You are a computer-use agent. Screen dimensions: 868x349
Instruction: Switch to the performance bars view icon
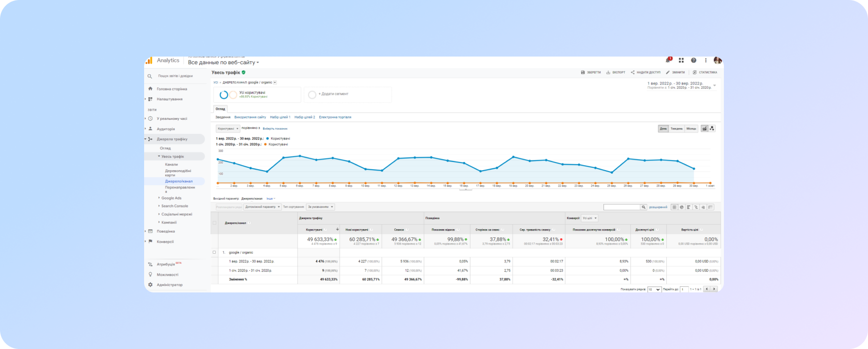point(689,207)
